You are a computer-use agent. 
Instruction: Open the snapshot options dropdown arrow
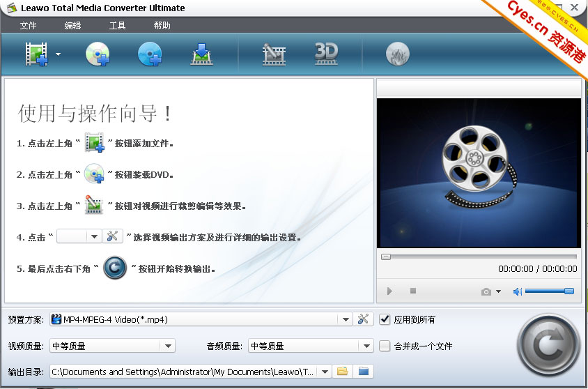[498, 291]
